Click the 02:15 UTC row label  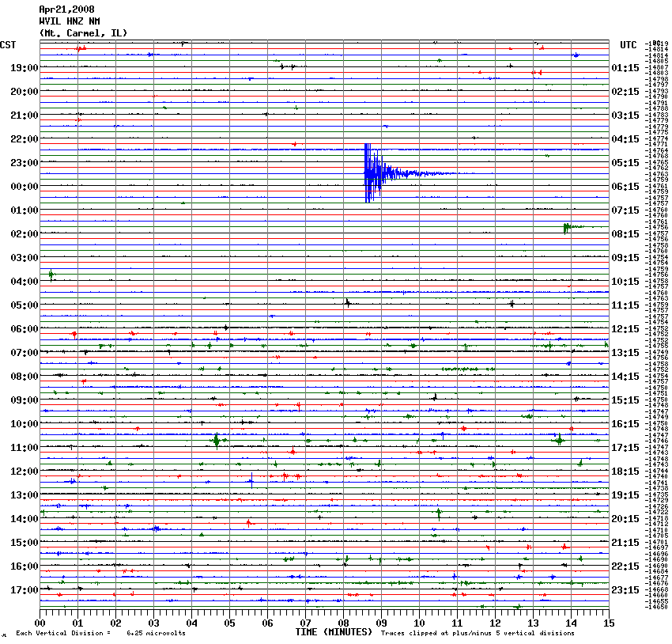pyautogui.click(x=625, y=92)
